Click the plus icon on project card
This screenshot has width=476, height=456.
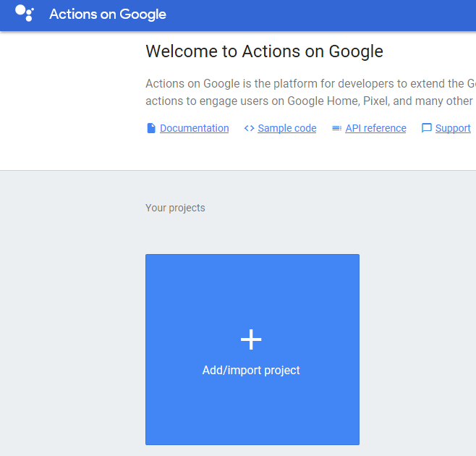click(251, 339)
